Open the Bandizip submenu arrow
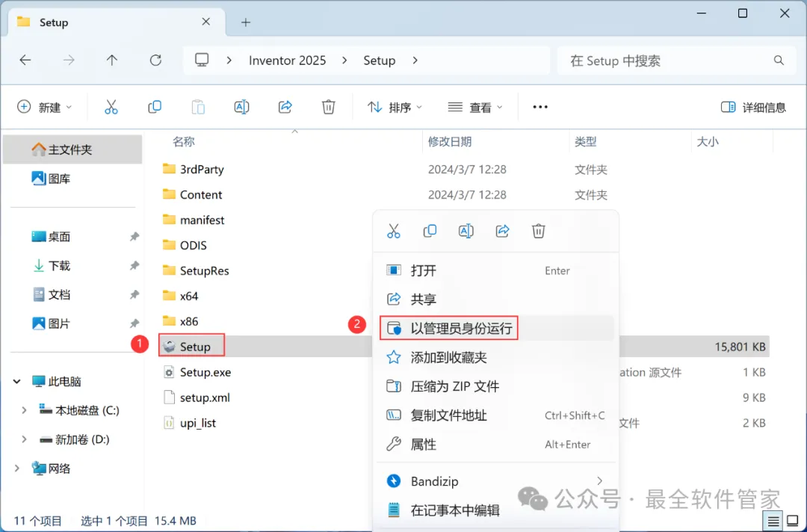Screen dimensions: 807x532 tap(599, 480)
